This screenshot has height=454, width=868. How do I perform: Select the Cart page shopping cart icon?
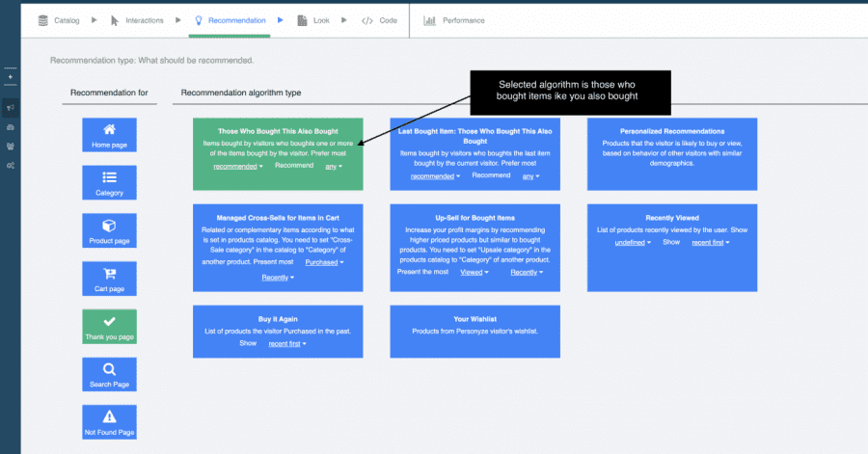(109, 274)
